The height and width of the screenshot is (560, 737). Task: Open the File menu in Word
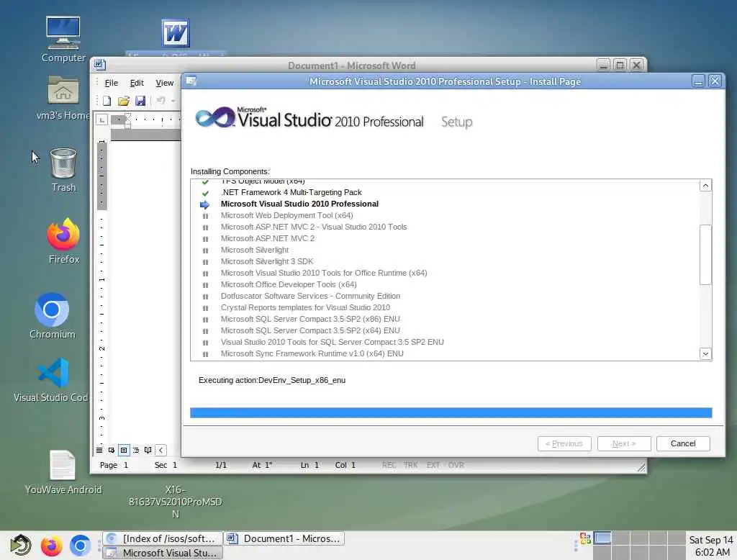pos(112,83)
